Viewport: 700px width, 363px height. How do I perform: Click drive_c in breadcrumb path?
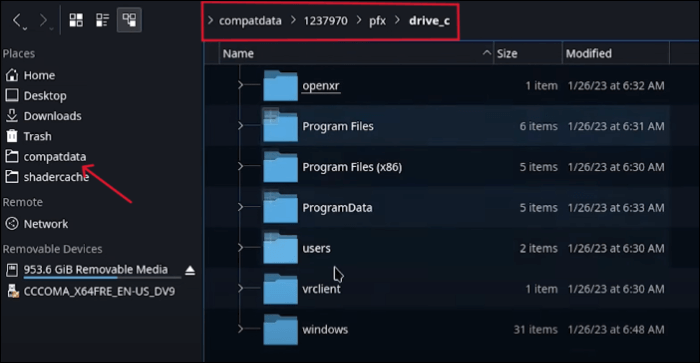pyautogui.click(x=429, y=21)
